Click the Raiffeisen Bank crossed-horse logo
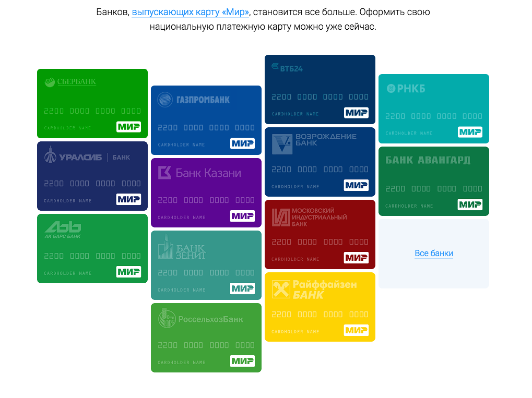This screenshot has height=398, width=532. coord(280,290)
